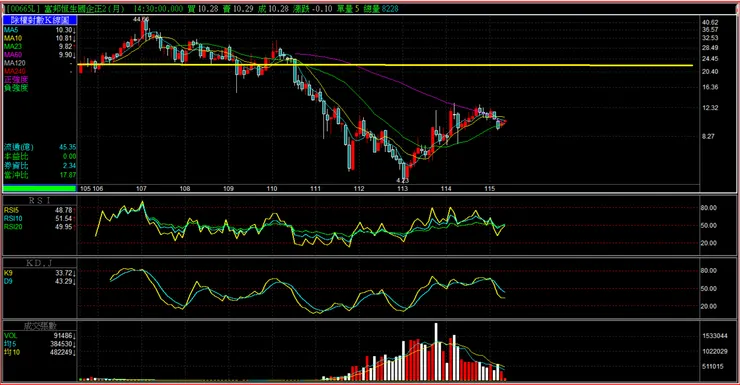Click the timestamp 14:30:00.000 in header
The width and height of the screenshot is (740, 385).
pyautogui.click(x=158, y=8)
